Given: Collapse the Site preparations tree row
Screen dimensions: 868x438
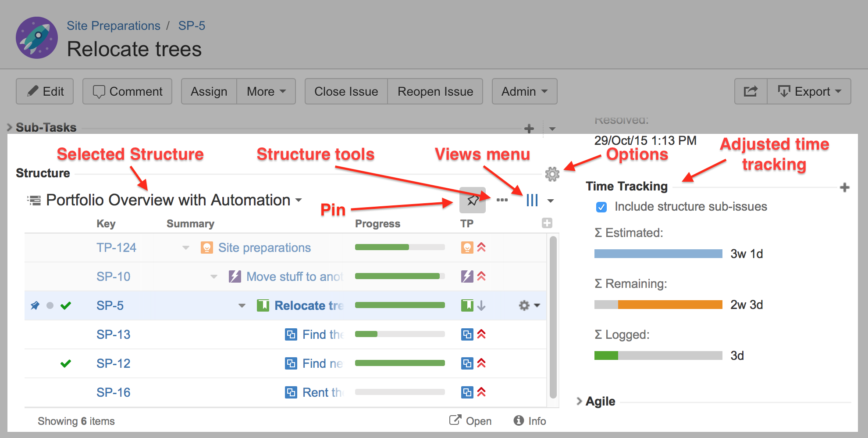Looking at the screenshot, I should tap(186, 248).
